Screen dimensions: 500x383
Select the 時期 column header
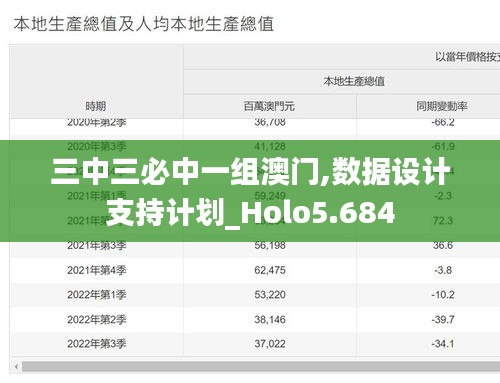coord(96,106)
